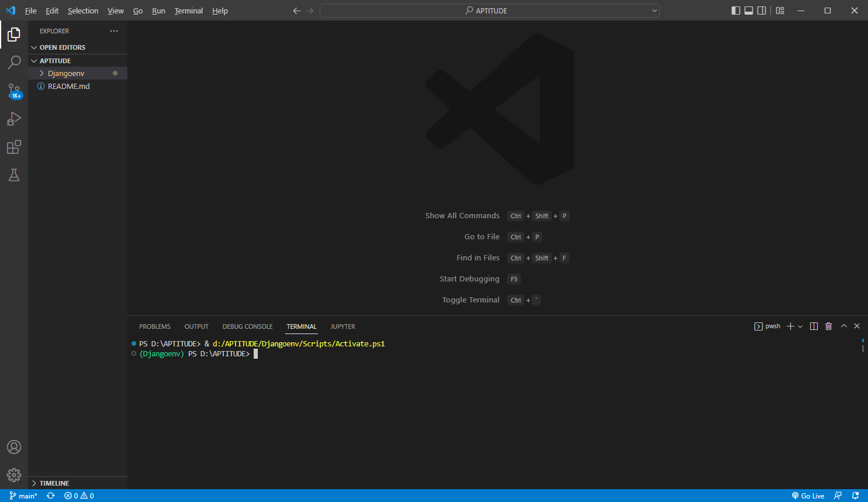Synchronize changes via status bar sync icon

coord(51,496)
